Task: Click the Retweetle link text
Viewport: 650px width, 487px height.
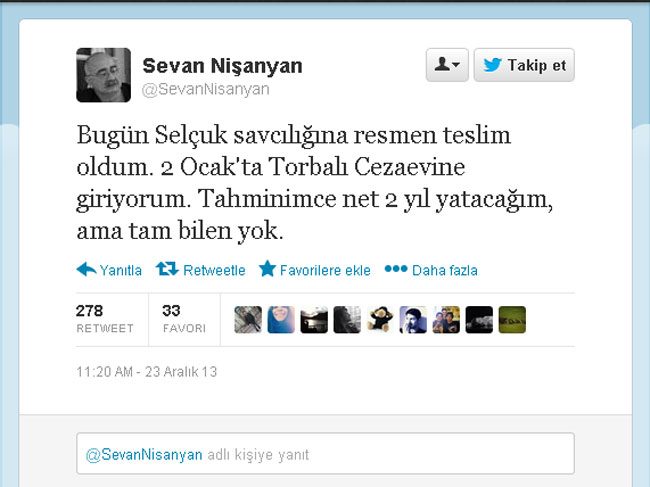Action: [214, 270]
